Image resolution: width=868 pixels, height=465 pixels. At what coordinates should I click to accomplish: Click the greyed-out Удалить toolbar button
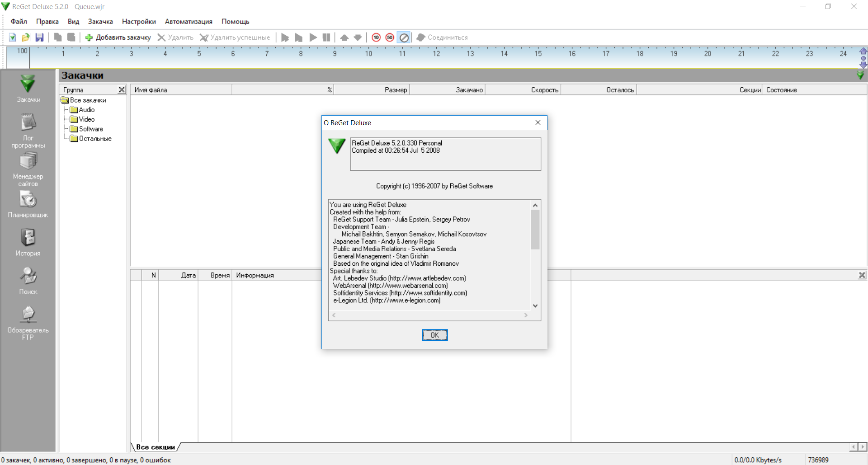(175, 38)
